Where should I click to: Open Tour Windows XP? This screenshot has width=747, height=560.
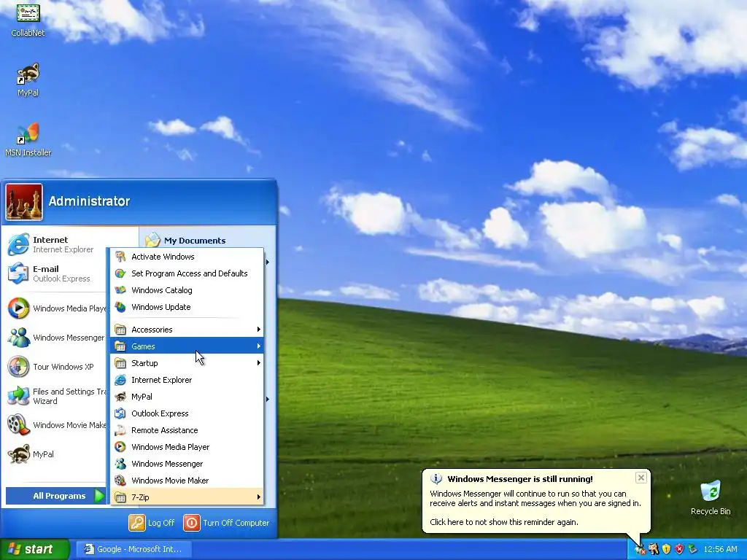56,367
